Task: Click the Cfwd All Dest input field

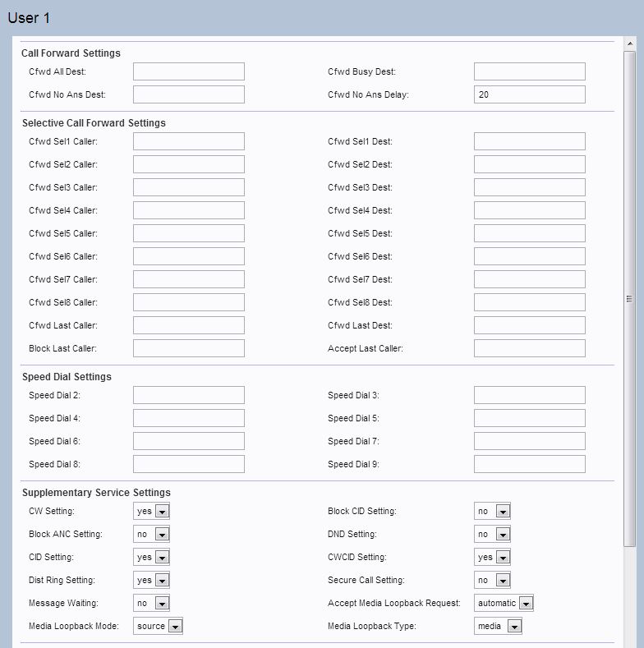Action: click(x=189, y=71)
